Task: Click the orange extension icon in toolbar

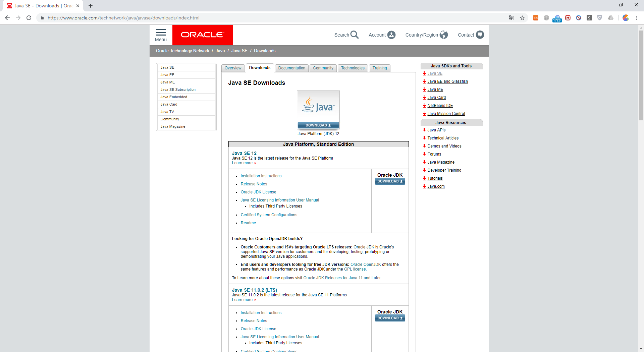Action: pos(536,18)
